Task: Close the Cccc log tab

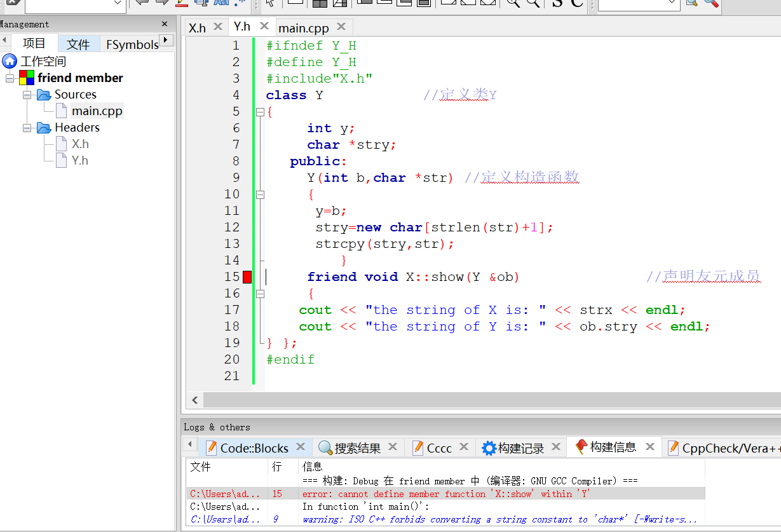Action: (x=464, y=447)
